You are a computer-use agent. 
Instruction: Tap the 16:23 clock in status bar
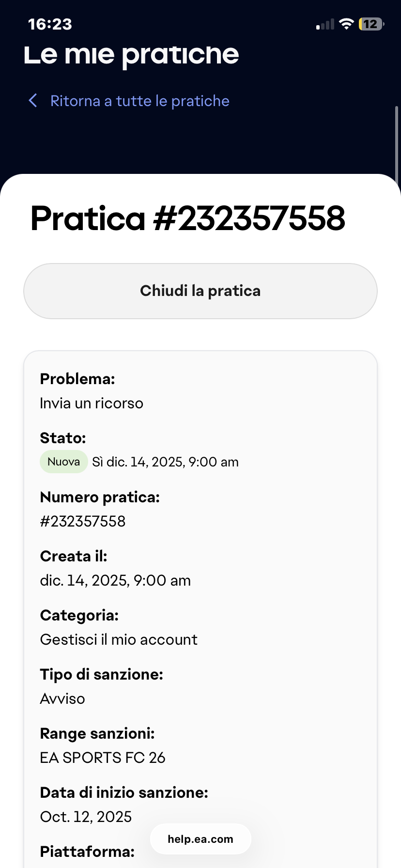click(x=50, y=24)
